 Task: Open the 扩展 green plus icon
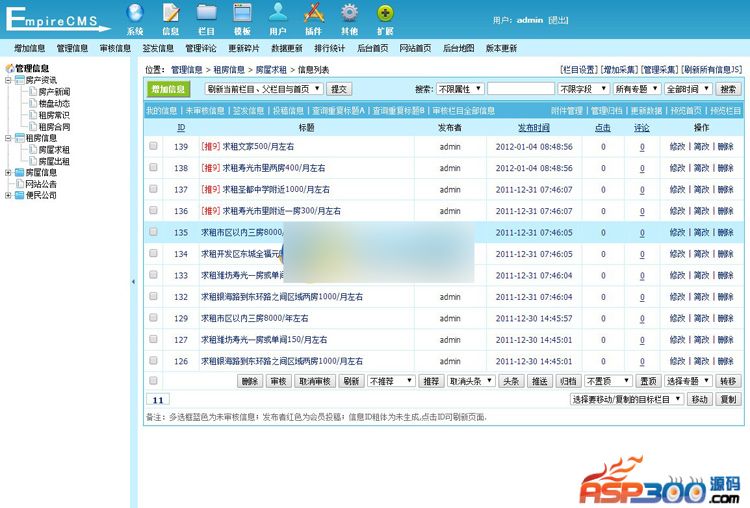point(385,13)
